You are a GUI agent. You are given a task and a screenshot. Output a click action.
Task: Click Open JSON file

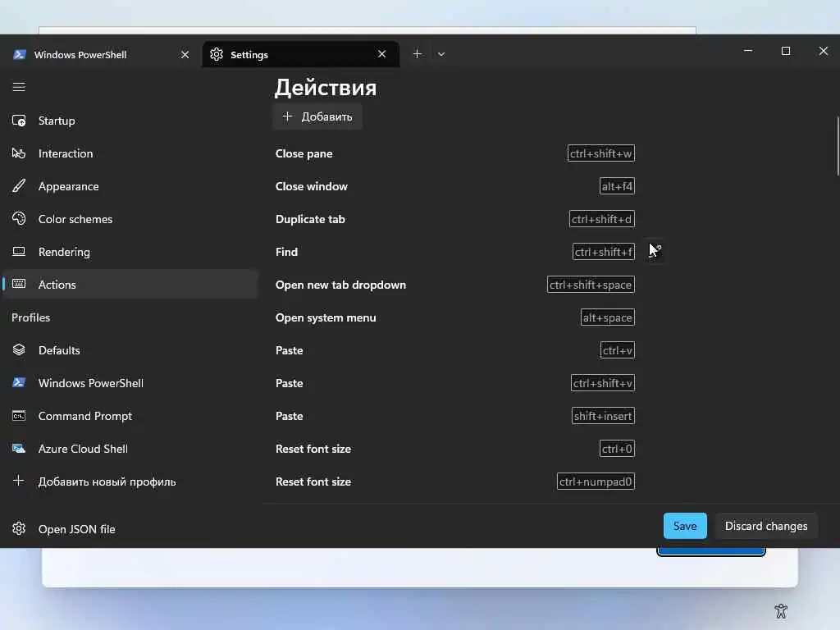[x=130, y=529]
